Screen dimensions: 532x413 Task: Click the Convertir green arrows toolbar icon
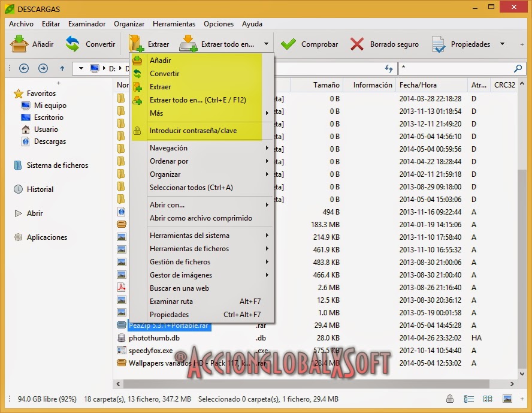[x=72, y=44]
